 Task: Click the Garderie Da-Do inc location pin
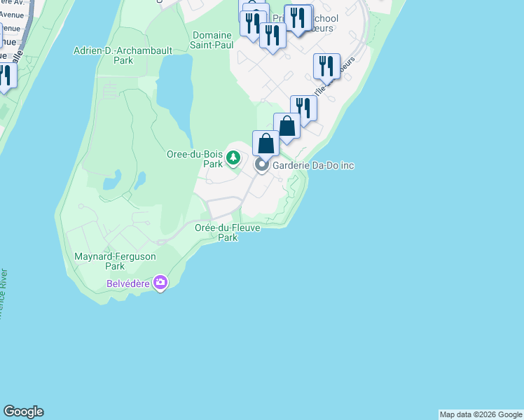tap(262, 166)
